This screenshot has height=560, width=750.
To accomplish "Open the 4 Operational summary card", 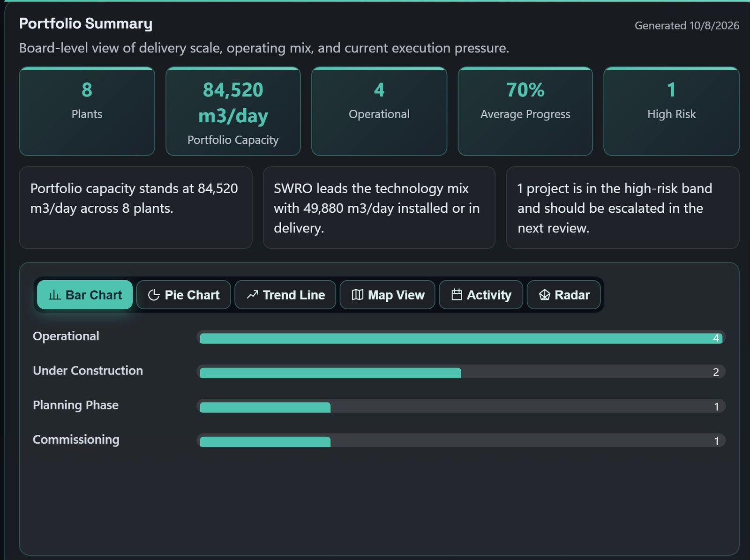I will (x=379, y=111).
